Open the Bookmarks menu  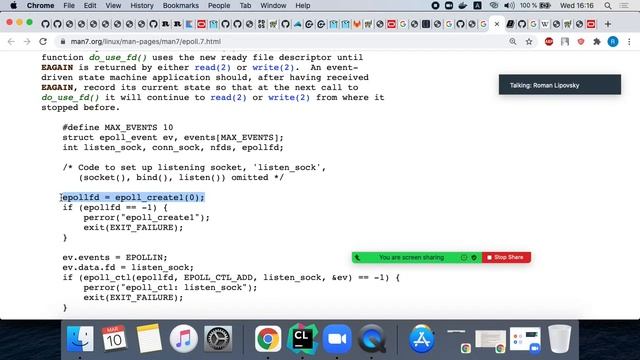tap(180, 6)
